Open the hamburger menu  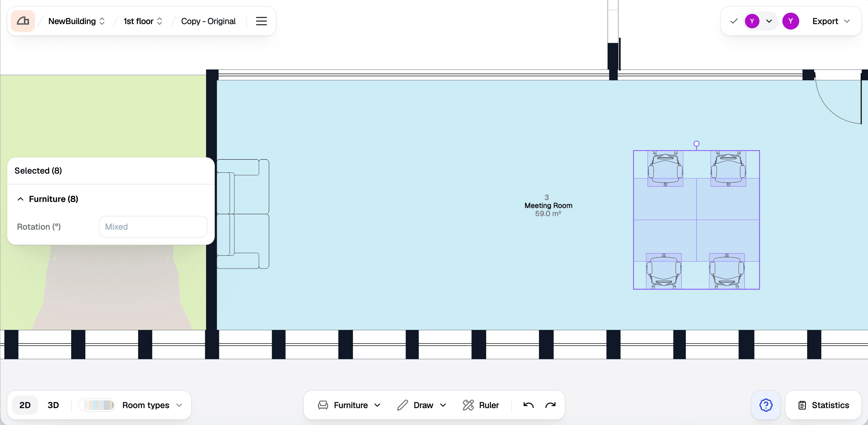pos(261,21)
